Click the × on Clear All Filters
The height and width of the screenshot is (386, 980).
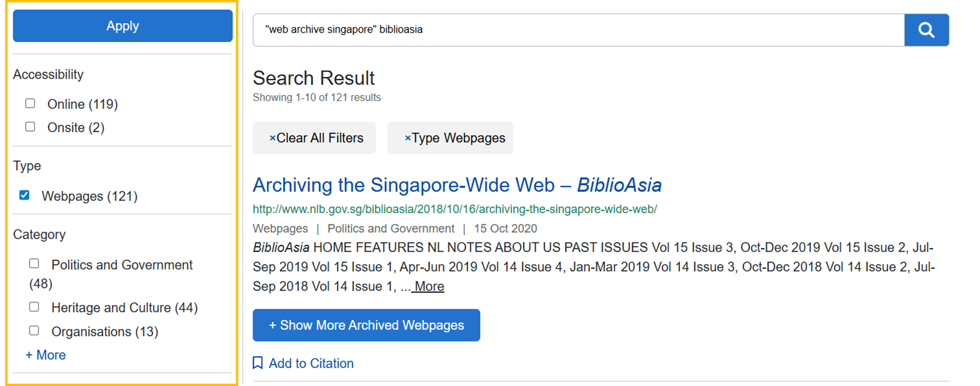272,138
